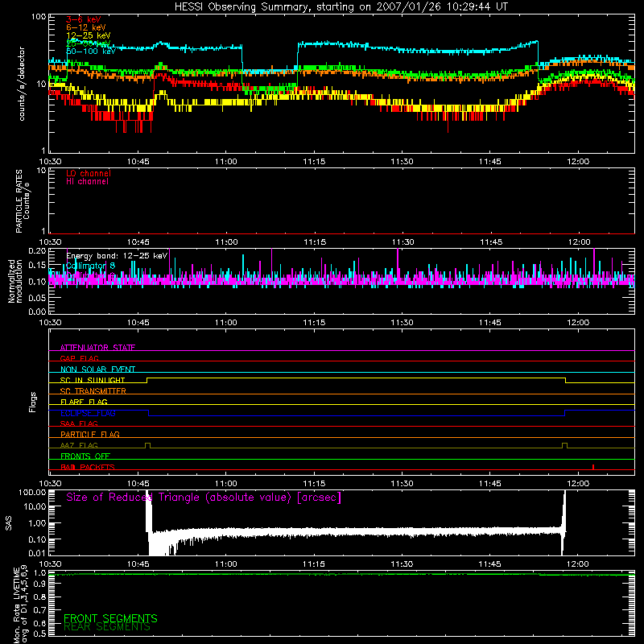Click the '10:45' tick label under the modulation panel

pos(138,323)
